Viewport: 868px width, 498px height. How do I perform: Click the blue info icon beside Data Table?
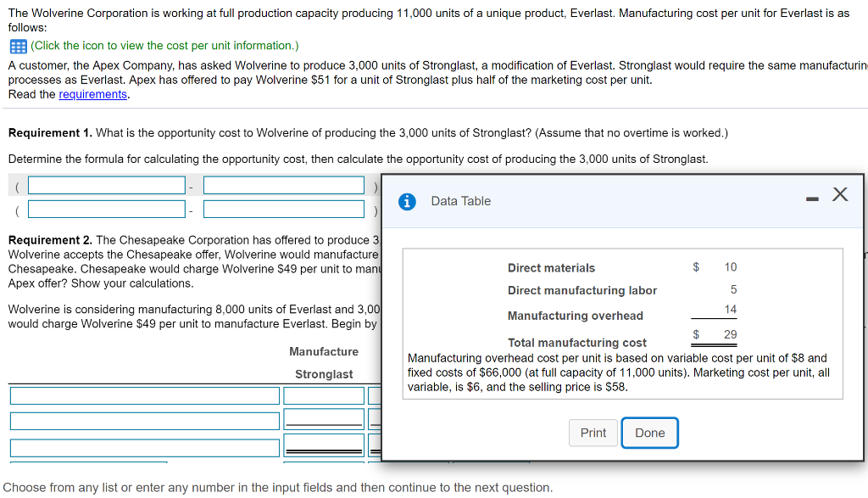click(407, 202)
